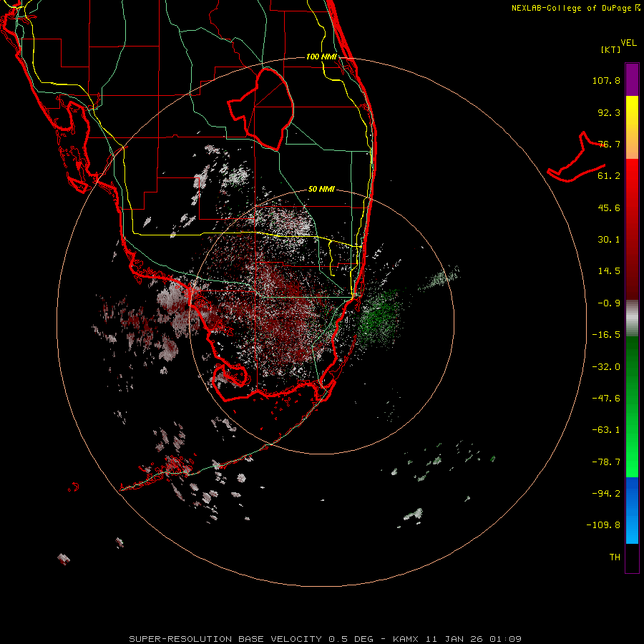Click the 45.6 scale value

tap(609, 208)
